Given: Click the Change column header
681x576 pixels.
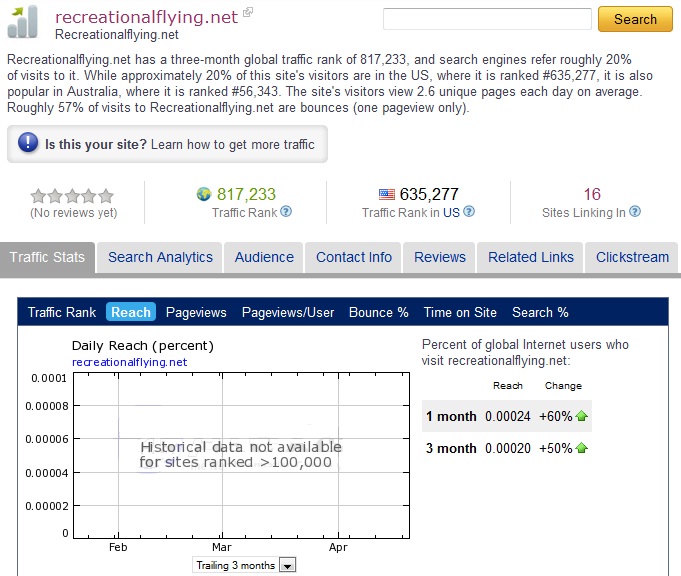Looking at the screenshot, I should click(563, 386).
